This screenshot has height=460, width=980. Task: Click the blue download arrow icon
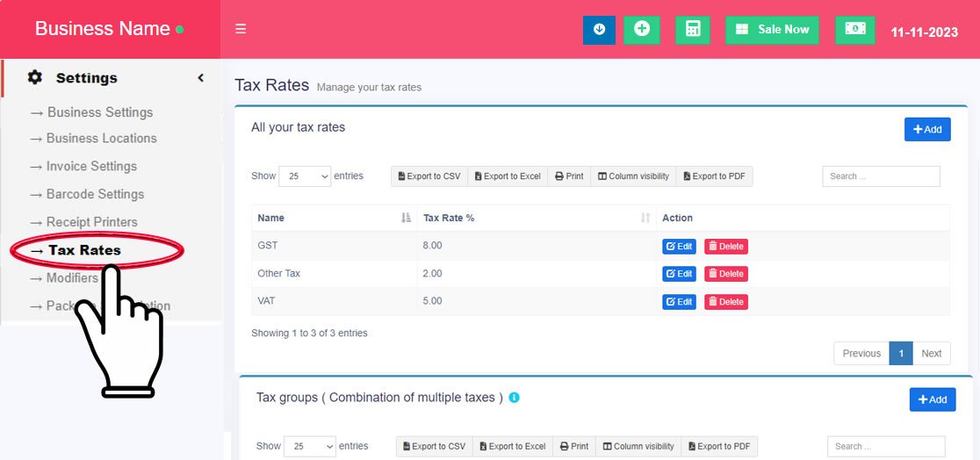[x=599, y=29]
